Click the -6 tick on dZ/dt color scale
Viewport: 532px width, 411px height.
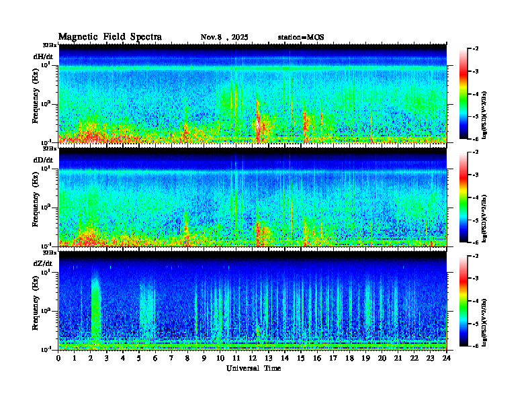tap(476, 346)
